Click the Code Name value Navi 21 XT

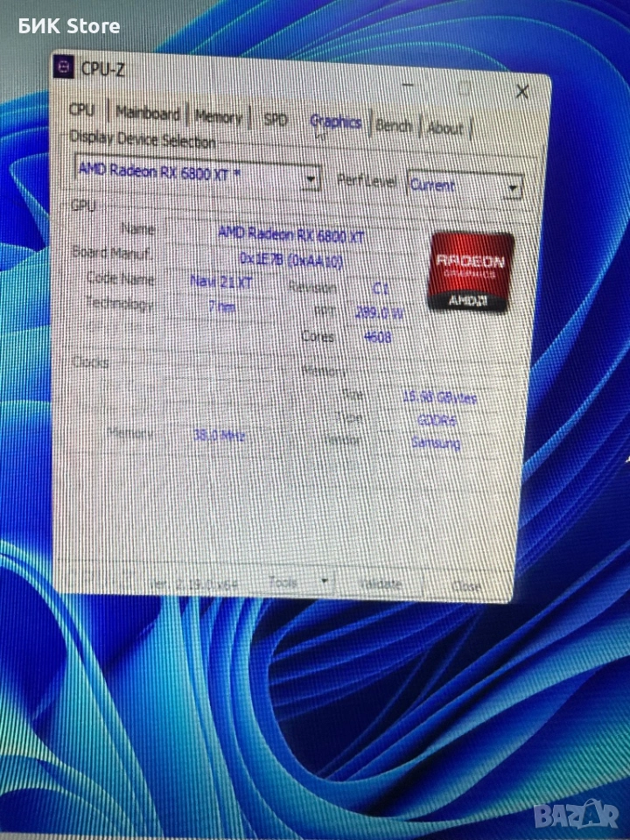click(x=218, y=281)
